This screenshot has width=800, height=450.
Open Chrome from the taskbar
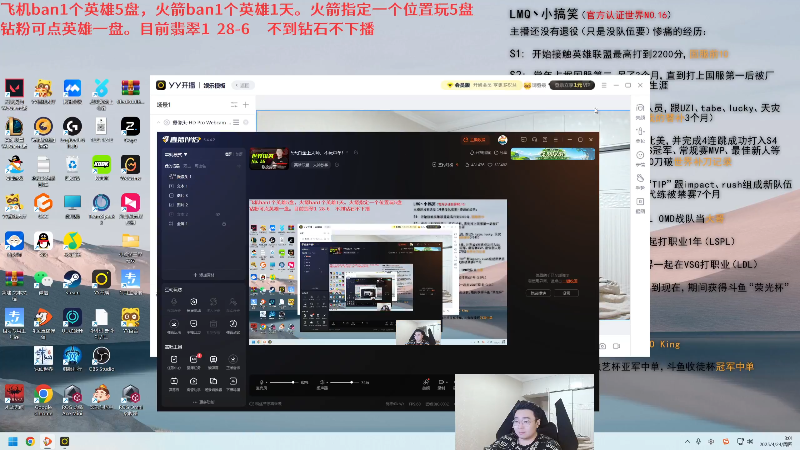click(30, 441)
